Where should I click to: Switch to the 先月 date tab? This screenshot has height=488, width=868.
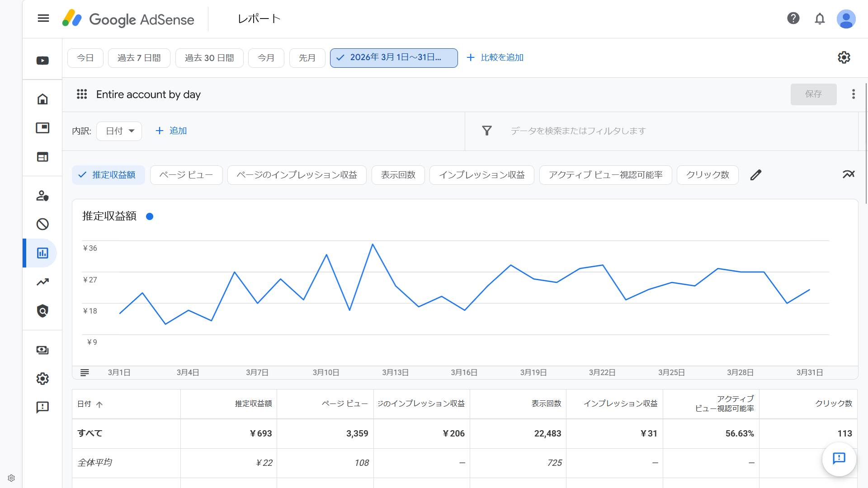coord(307,58)
